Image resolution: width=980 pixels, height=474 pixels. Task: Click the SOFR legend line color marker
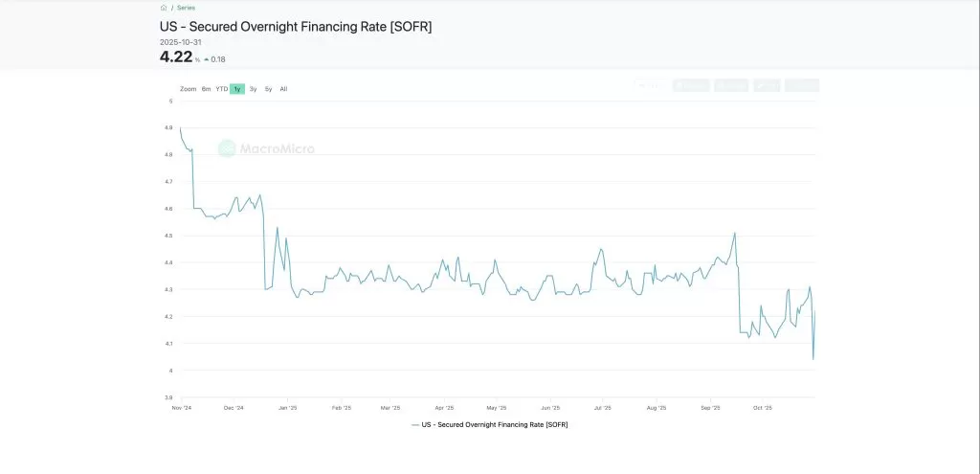[x=415, y=423]
